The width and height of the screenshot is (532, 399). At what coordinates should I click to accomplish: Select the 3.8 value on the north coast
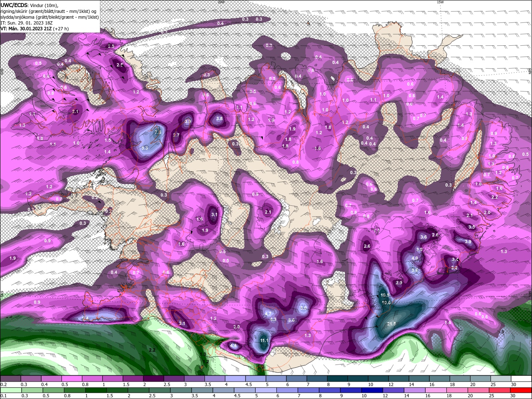coord(220,118)
